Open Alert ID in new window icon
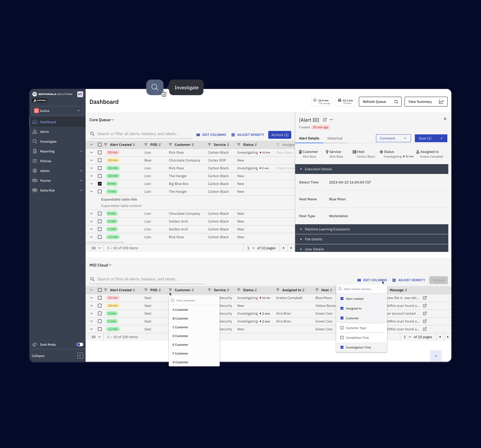The image size is (481, 448). [x=325, y=120]
